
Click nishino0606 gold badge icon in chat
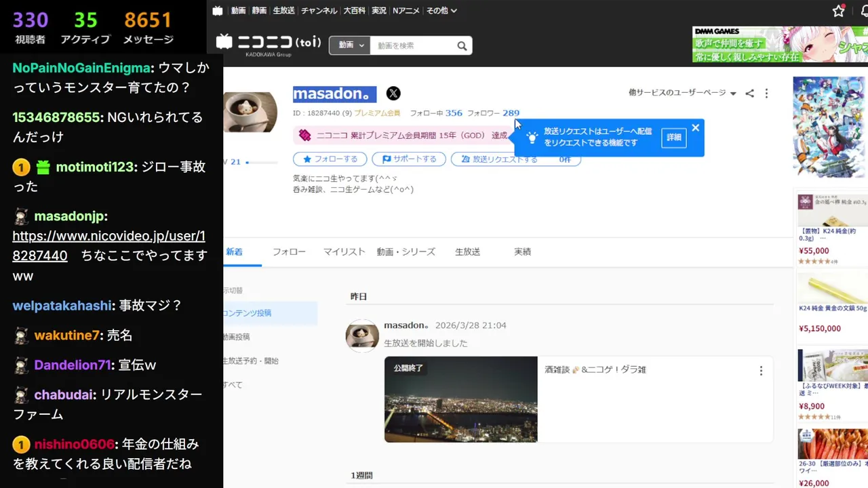pyautogui.click(x=21, y=445)
